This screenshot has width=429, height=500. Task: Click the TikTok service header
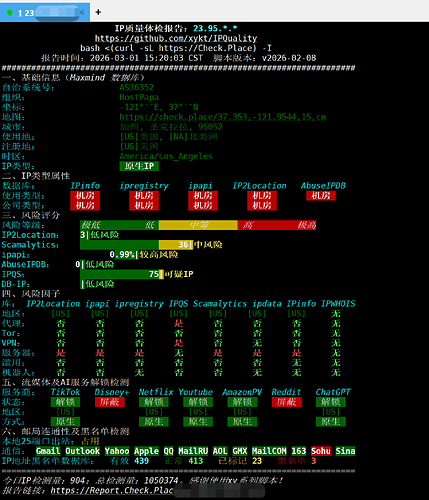pos(65,392)
